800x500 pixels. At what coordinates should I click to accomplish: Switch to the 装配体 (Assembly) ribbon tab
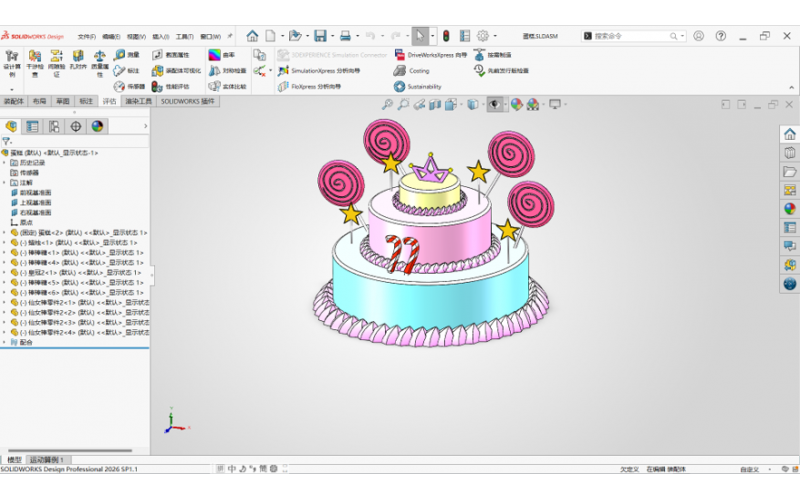point(14,101)
